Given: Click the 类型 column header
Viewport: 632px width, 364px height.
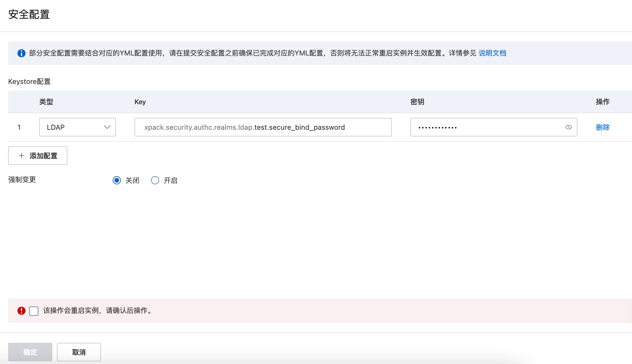Looking at the screenshot, I should click(46, 102).
